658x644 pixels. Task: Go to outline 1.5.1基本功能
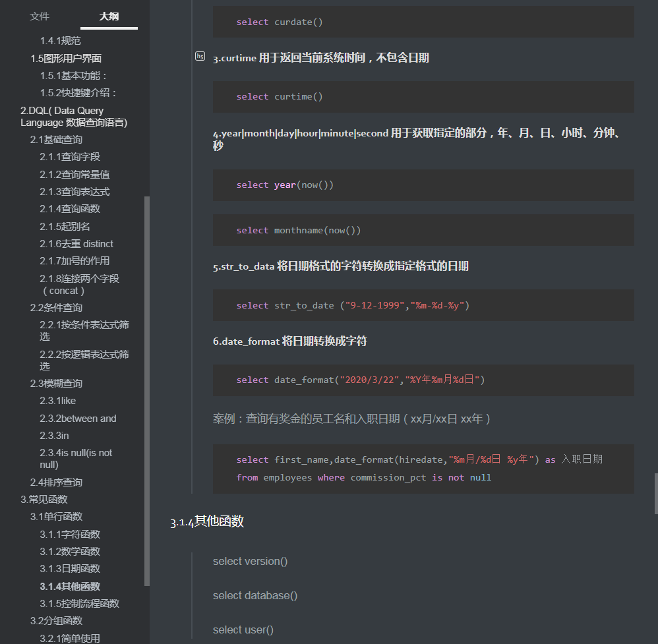click(x=73, y=76)
